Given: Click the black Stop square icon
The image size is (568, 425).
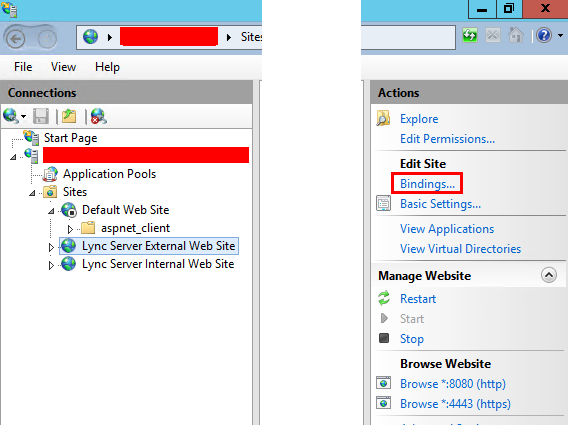Looking at the screenshot, I should pos(384,338).
